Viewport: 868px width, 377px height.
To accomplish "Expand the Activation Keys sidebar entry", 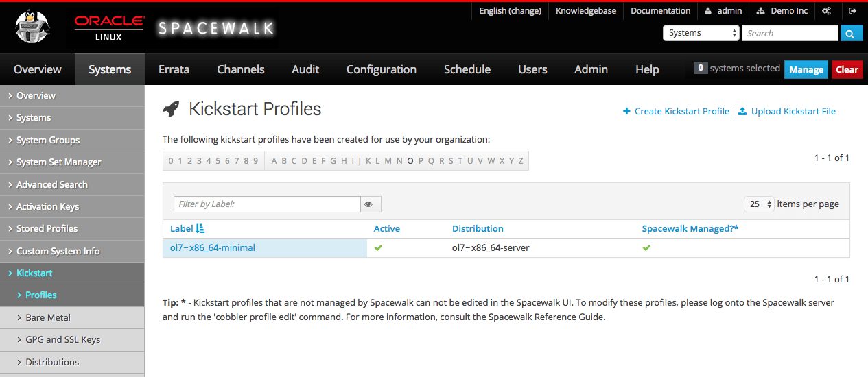I will [x=72, y=206].
